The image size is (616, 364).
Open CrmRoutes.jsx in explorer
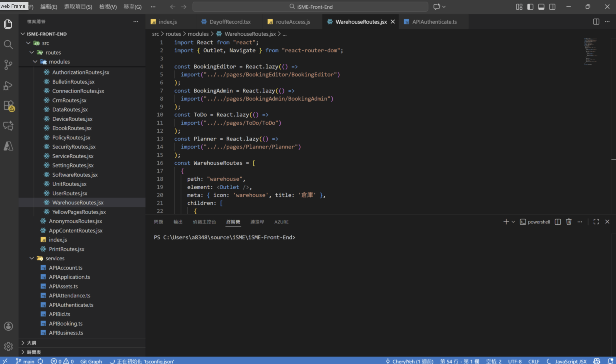[69, 100]
